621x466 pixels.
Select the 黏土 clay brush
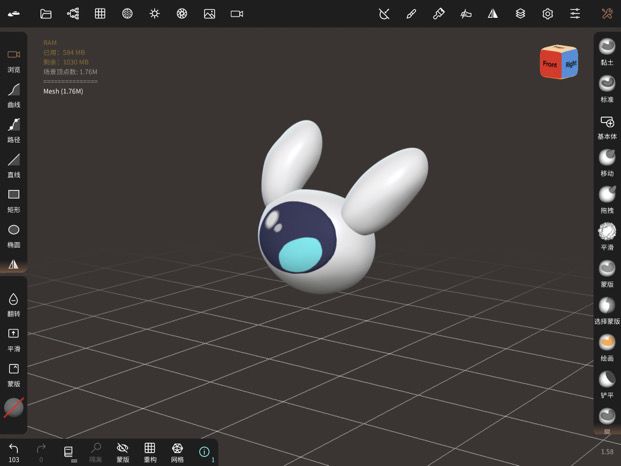[607, 51]
